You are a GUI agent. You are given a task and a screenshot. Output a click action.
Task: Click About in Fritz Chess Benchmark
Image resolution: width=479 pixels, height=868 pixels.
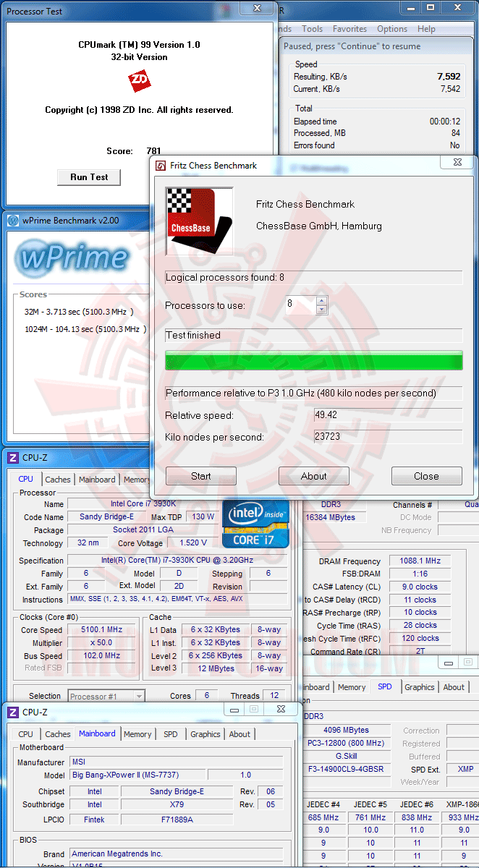pyautogui.click(x=314, y=476)
